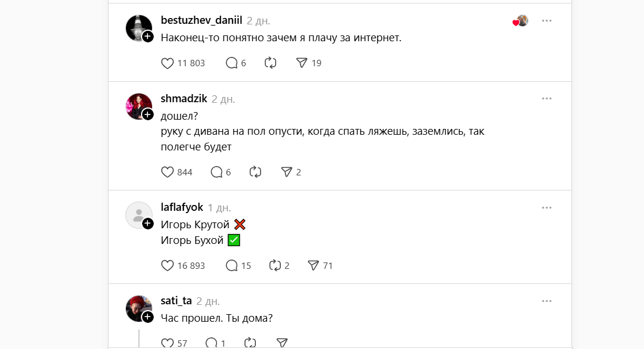This screenshot has width=644, height=349.
Task: Toggle follow with the plus badge on laflafyok's avatar
Action: coord(147,223)
